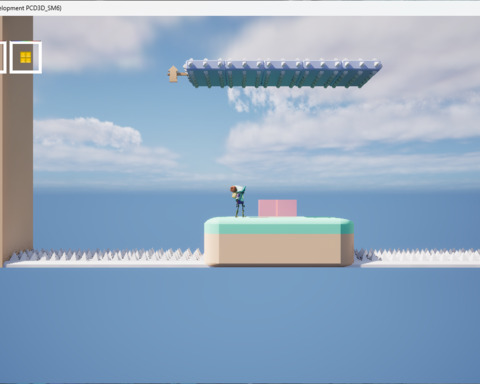This screenshot has width=480, height=384.
Task: Select the yellow block inventory slot
Action: pyautogui.click(x=26, y=57)
